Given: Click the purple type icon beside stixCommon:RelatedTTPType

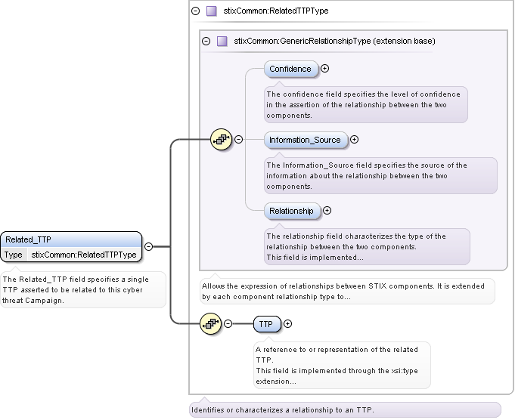Looking at the screenshot, I should pyautogui.click(x=212, y=11).
